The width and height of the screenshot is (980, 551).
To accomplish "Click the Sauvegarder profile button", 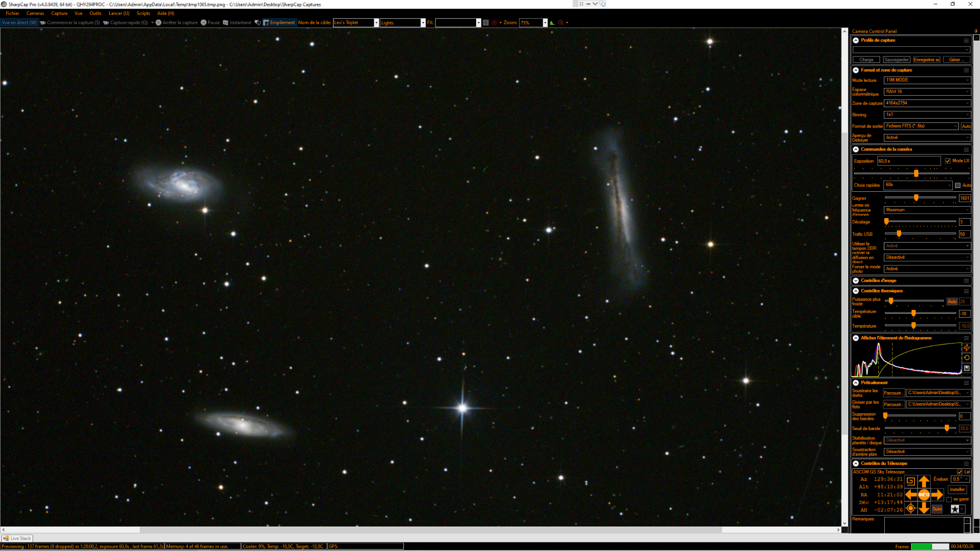I will pyautogui.click(x=896, y=60).
